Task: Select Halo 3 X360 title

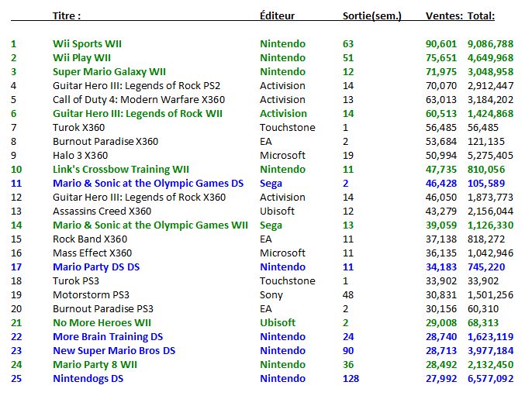Action: 80,155
